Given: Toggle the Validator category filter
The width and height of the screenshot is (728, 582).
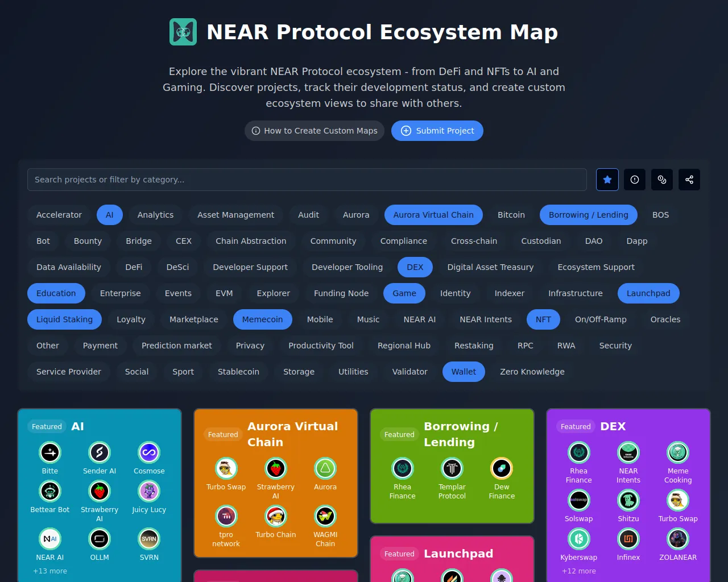Looking at the screenshot, I should pyautogui.click(x=409, y=372).
